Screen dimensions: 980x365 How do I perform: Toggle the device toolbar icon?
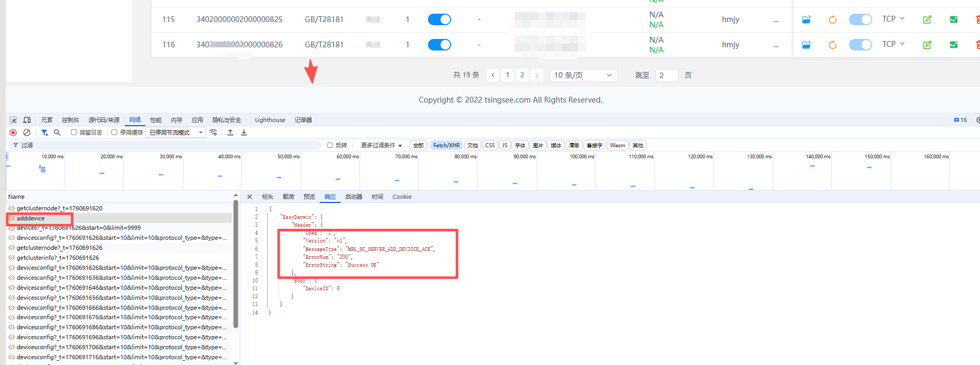pyautogui.click(x=27, y=120)
